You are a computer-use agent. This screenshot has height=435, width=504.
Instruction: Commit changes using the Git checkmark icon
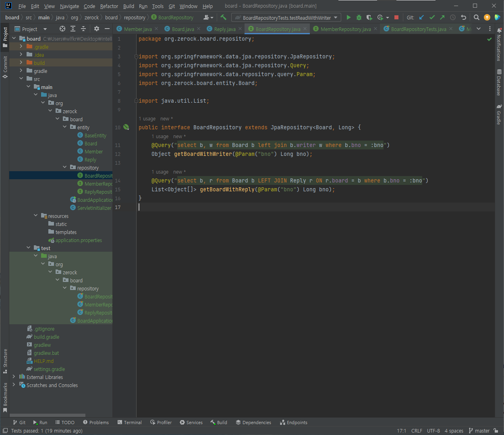click(x=432, y=17)
